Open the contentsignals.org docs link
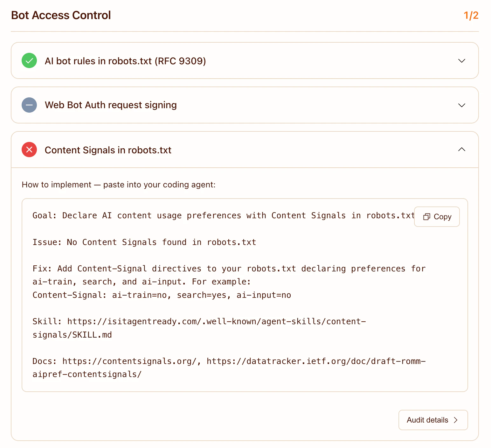Viewport: 491px width, 448px height. (129, 361)
